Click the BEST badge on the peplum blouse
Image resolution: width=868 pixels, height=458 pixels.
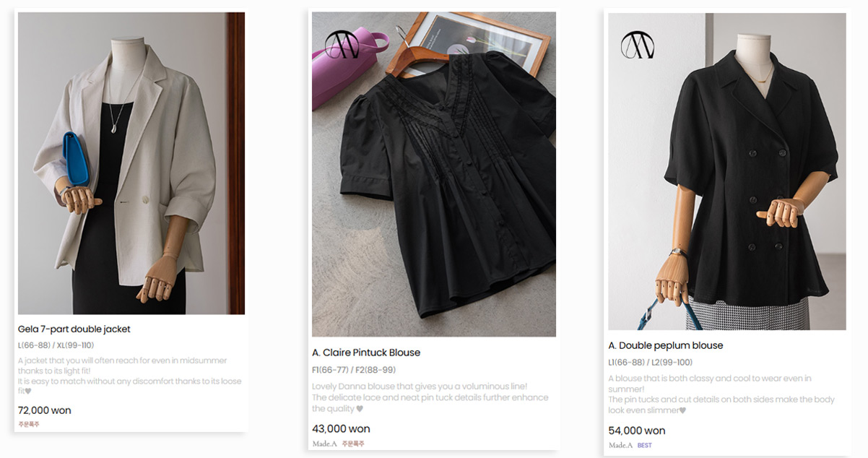(644, 445)
